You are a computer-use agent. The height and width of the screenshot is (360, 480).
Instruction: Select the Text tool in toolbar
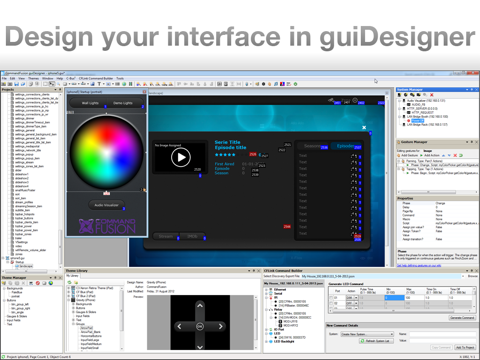click(99, 84)
